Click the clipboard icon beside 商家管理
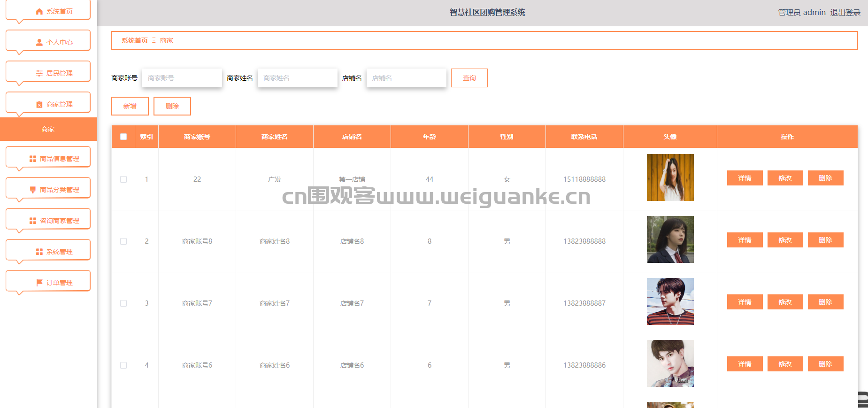This screenshot has height=408, width=868. tap(39, 104)
